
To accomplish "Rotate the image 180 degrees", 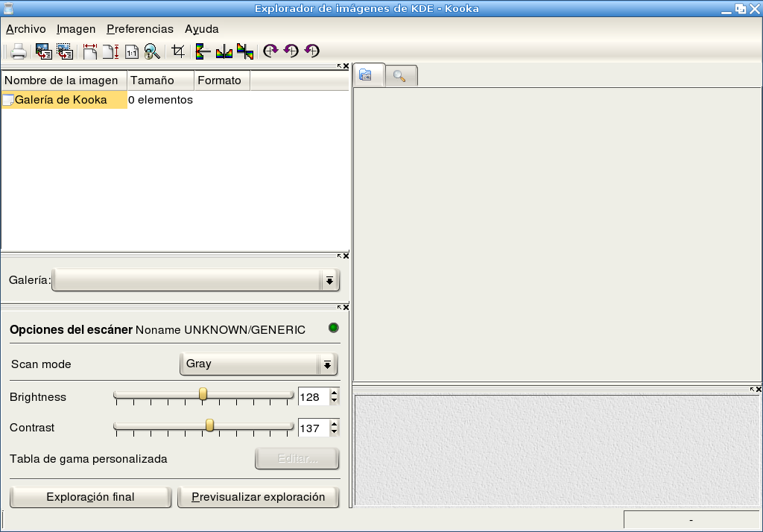I will 312,51.
